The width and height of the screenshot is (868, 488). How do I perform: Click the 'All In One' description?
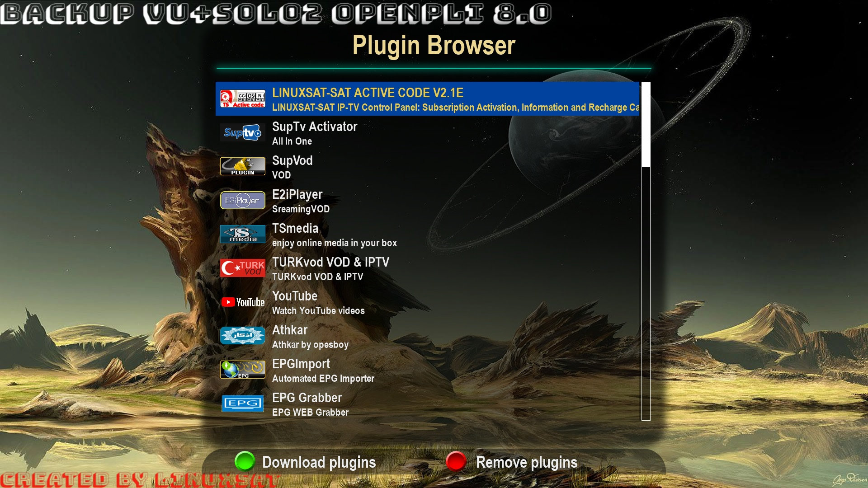pyautogui.click(x=292, y=141)
